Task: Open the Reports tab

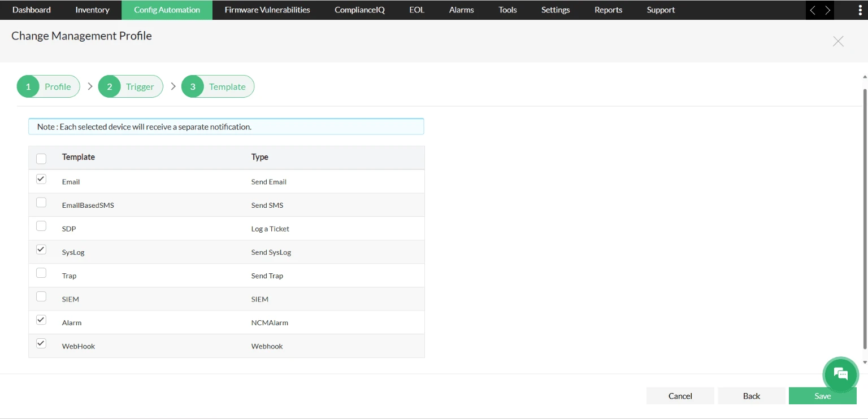Action: (x=609, y=10)
